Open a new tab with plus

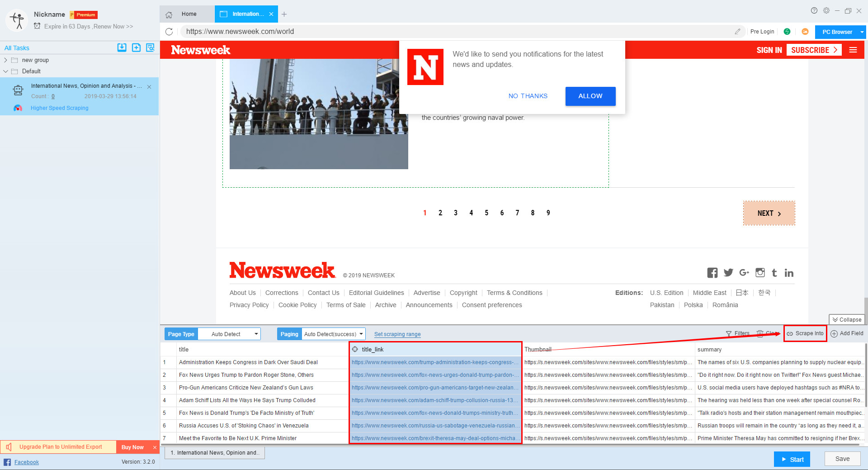(284, 14)
